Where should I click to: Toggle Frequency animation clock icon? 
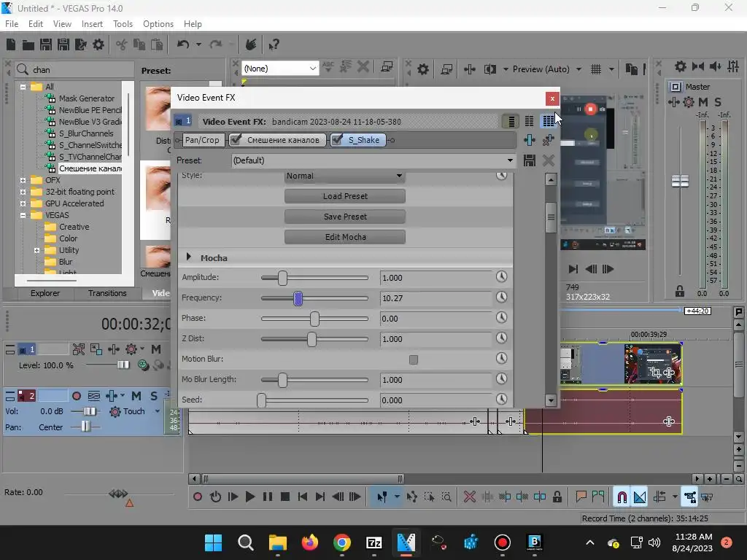pos(501,297)
